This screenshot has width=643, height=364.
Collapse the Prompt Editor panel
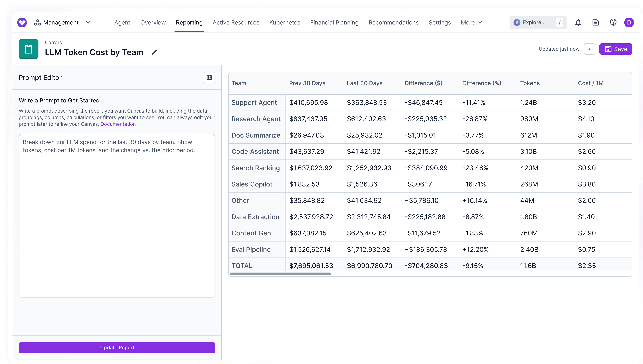tap(209, 78)
